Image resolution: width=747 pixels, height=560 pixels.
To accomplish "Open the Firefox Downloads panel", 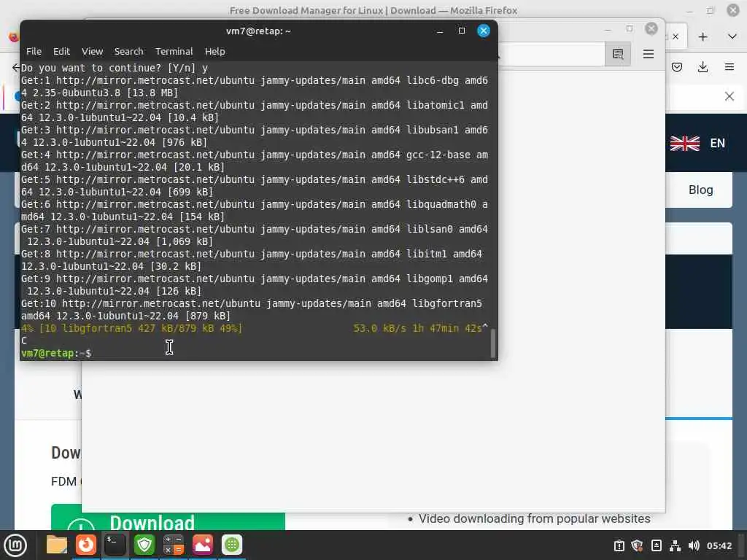I will (x=703, y=67).
